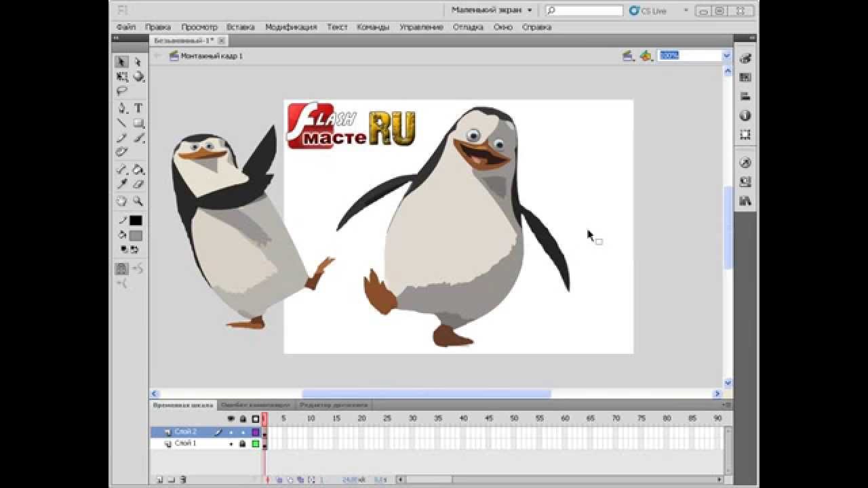Viewport: 868px width, 488px height.
Task: Open the Справка menu
Action: click(537, 27)
